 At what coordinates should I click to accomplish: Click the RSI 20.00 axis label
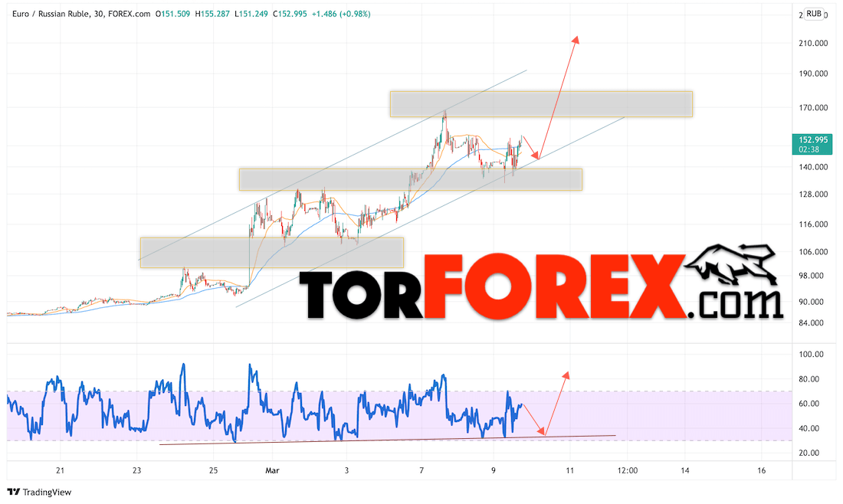coord(809,453)
